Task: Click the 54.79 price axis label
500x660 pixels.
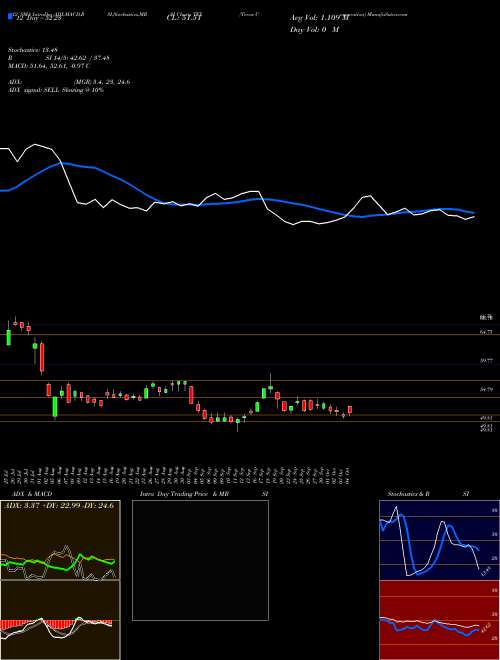Action: [x=486, y=390]
